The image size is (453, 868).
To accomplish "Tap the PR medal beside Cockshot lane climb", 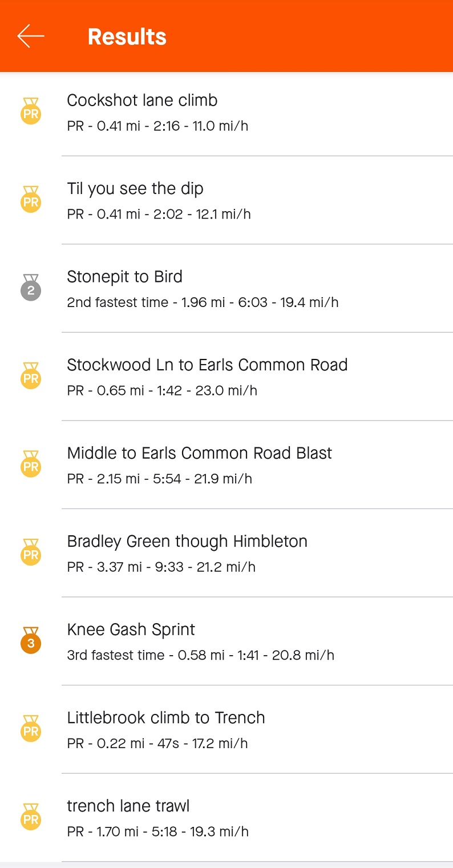I will [31, 111].
